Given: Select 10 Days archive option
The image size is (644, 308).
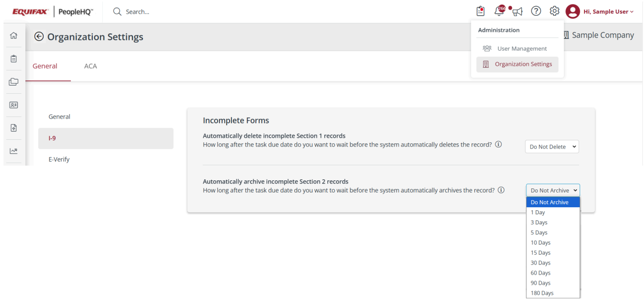Looking at the screenshot, I should (553, 243).
